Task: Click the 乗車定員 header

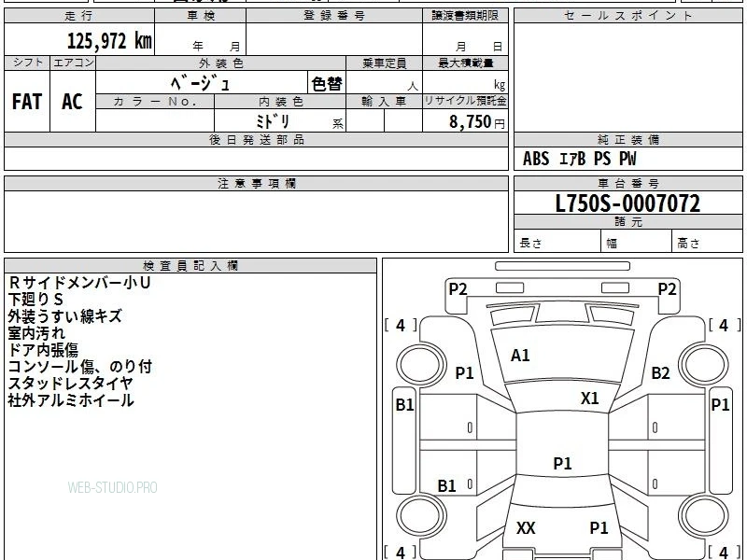Action: 385,63
